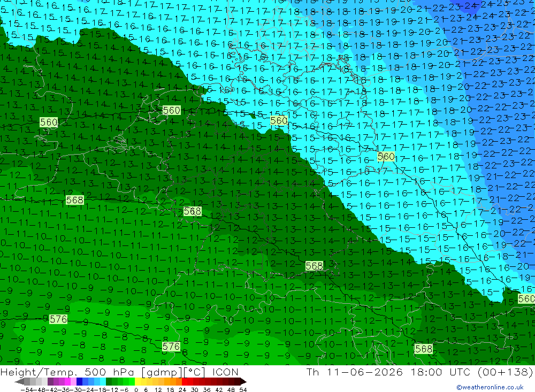Click the '48' label on the color scale
535x392 pixels.
(x=231, y=390)
